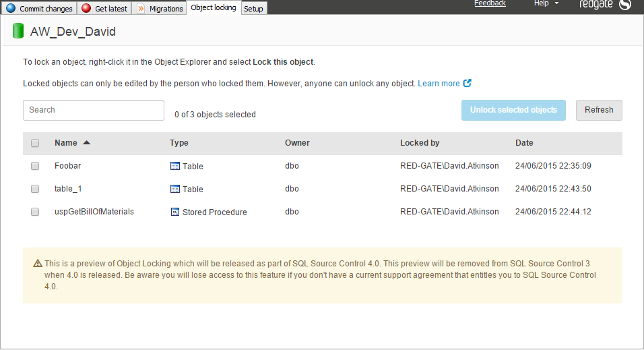The width and height of the screenshot is (644, 350).
Task: Click the blue Commit changes tab icon
Action: coord(11,8)
